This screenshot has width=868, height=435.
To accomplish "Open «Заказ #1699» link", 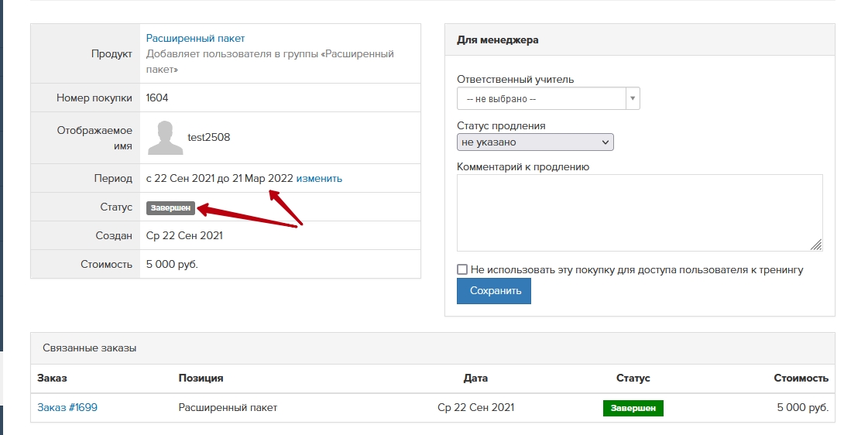I will click(67, 408).
